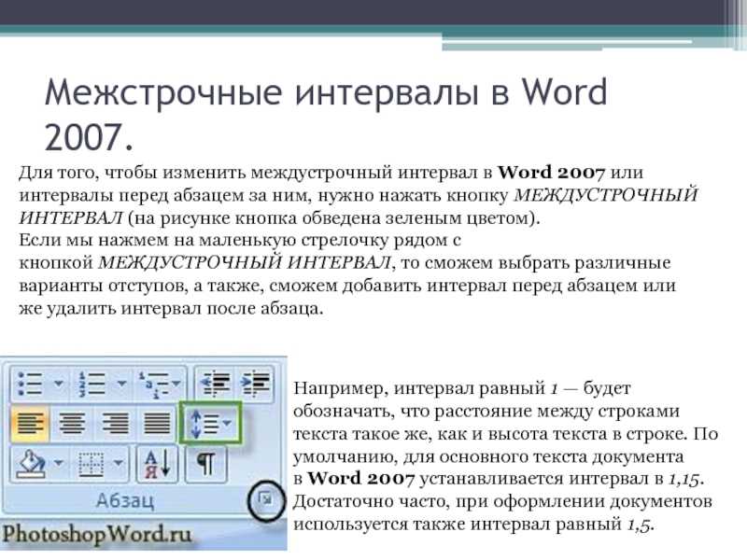Open the Numbering dropdown arrow

pos(122,384)
